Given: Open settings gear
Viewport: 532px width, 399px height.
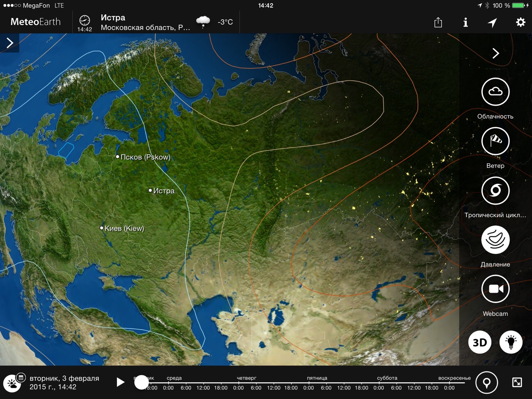Looking at the screenshot, I should [x=520, y=22].
